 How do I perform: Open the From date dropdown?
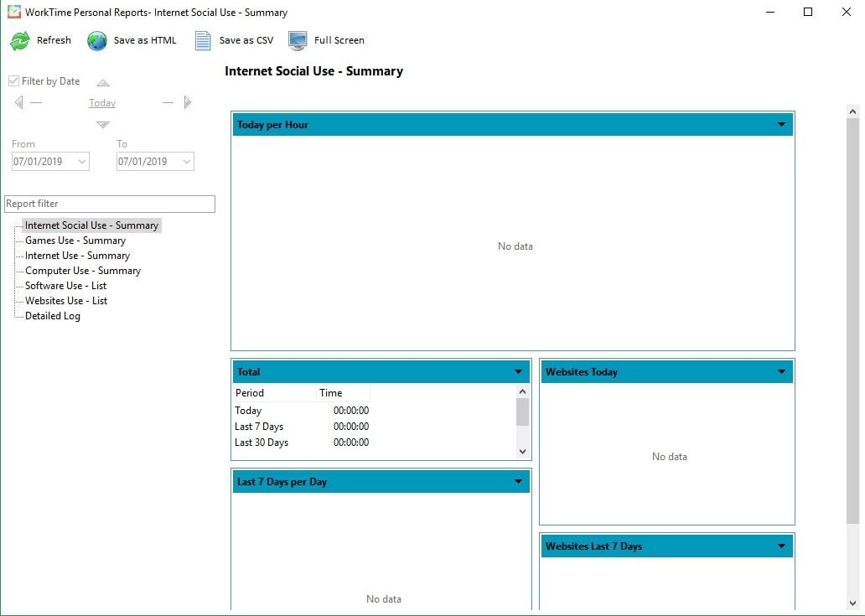click(82, 162)
